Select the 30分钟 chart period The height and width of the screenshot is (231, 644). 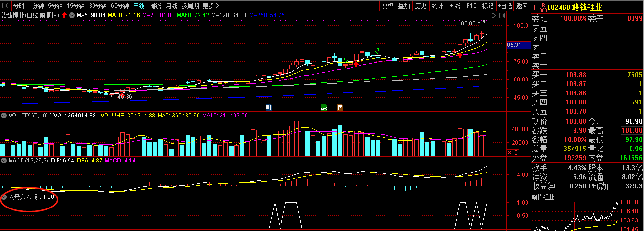(x=98, y=6)
